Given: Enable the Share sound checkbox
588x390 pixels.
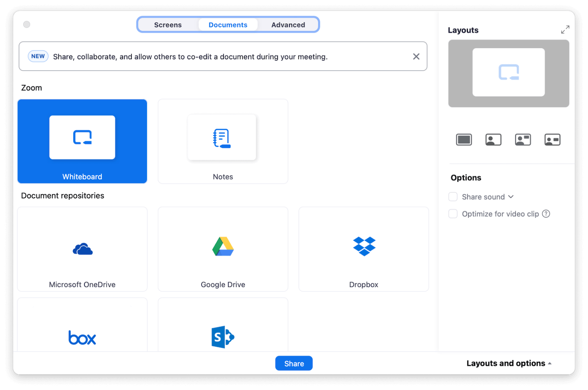Looking at the screenshot, I should [x=453, y=197].
